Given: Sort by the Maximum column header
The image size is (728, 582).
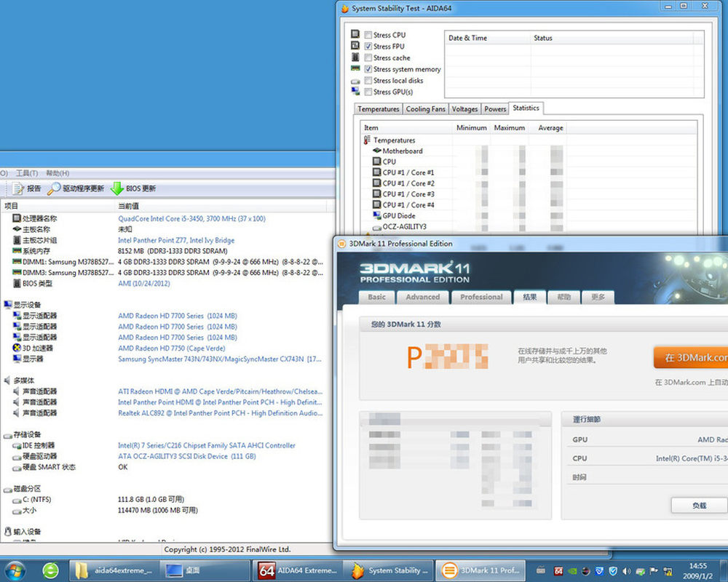Looking at the screenshot, I should (x=510, y=127).
